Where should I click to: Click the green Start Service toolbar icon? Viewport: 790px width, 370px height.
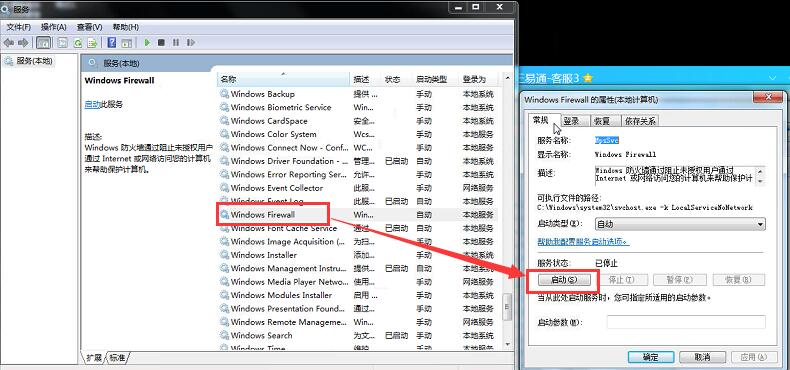147,43
